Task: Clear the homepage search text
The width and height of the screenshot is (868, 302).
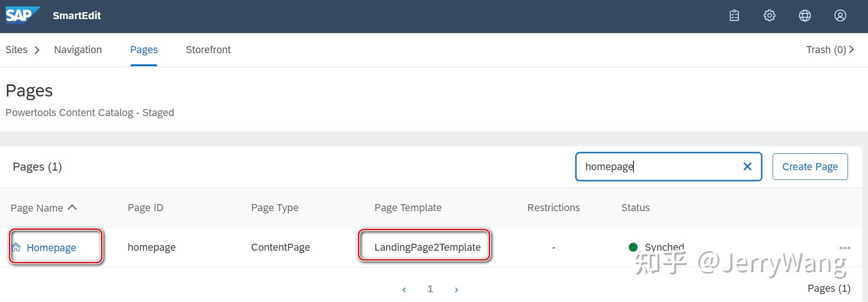Action: click(747, 166)
